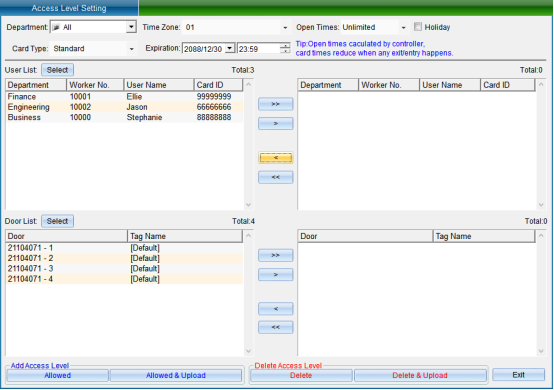The image size is (554, 390).
Task: Click the Allowed button
Action: (58, 375)
